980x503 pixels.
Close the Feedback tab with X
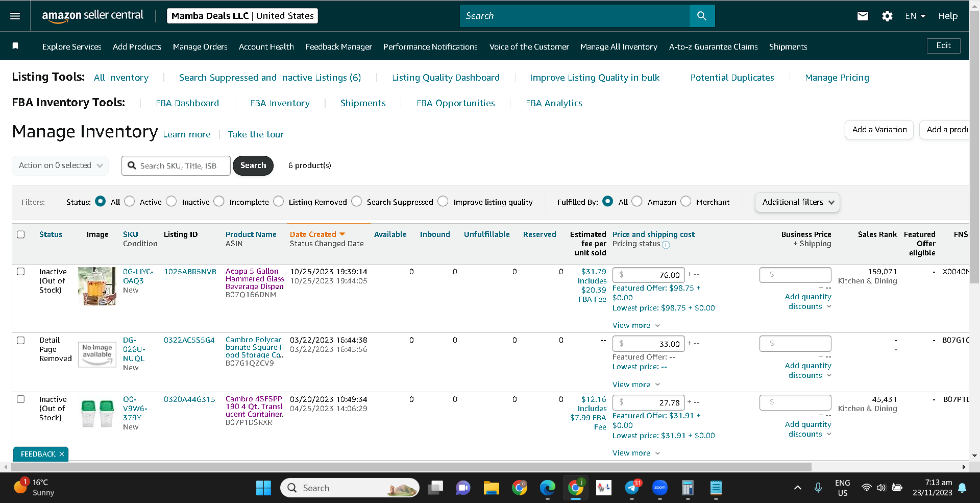tap(62, 454)
